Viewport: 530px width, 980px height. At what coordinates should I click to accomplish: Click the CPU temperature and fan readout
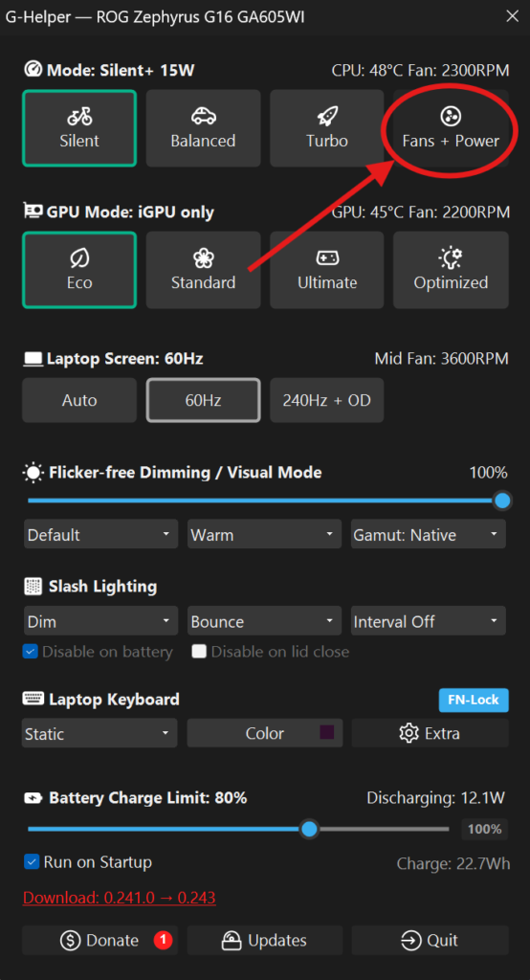[420, 71]
